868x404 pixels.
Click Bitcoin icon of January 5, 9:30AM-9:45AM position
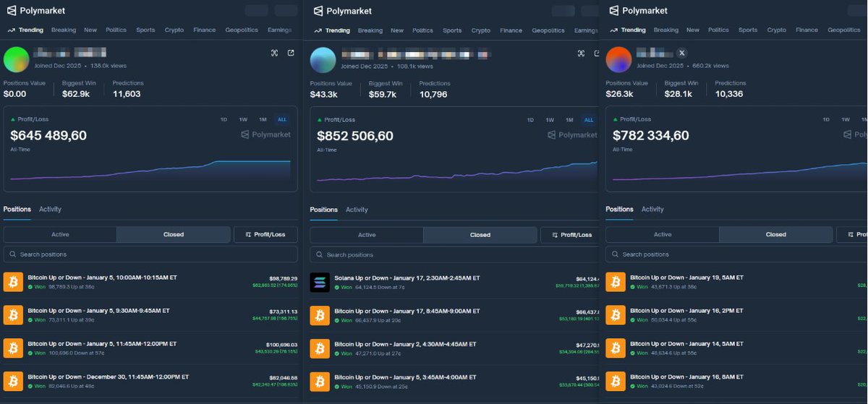(13, 314)
